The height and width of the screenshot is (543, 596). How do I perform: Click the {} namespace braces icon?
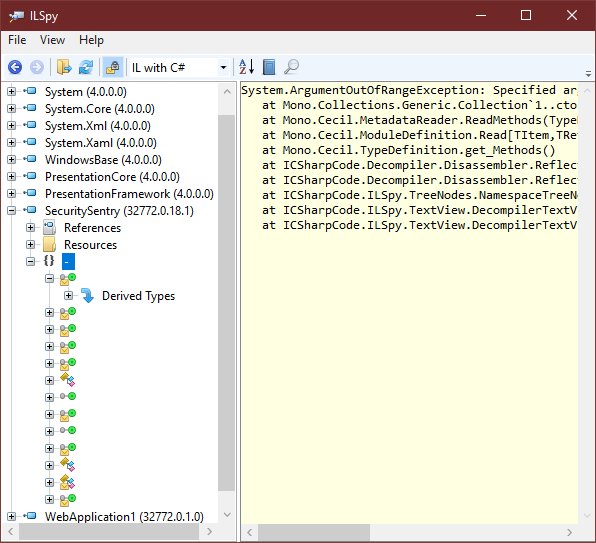click(49, 261)
